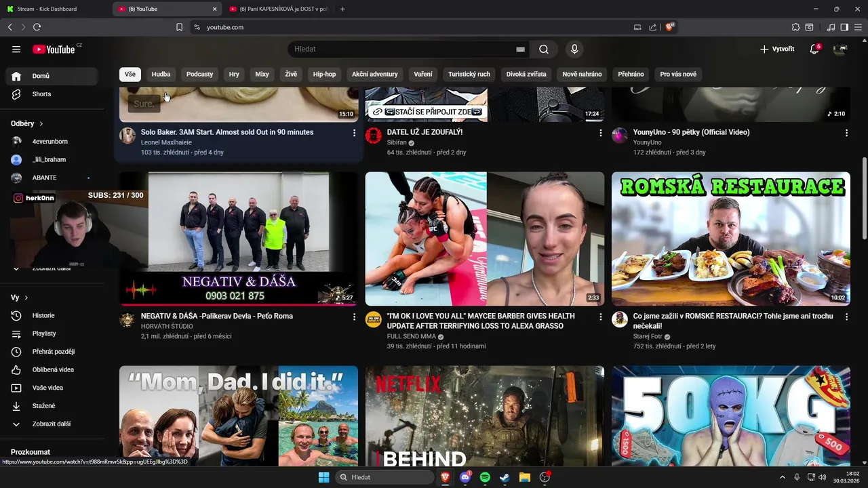Open options menu for YounyUno 90 pětky
Screen dimensions: 868x488
point(846,133)
